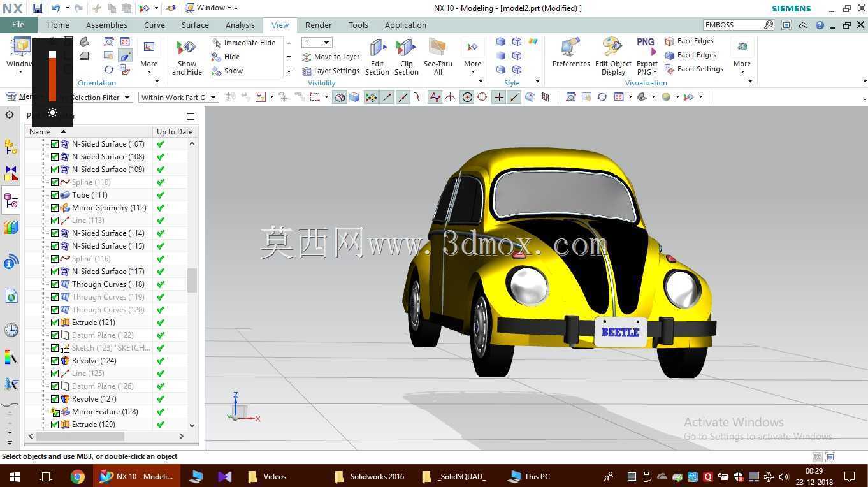Open the Within Work Part selection scope dropdown

[178, 97]
